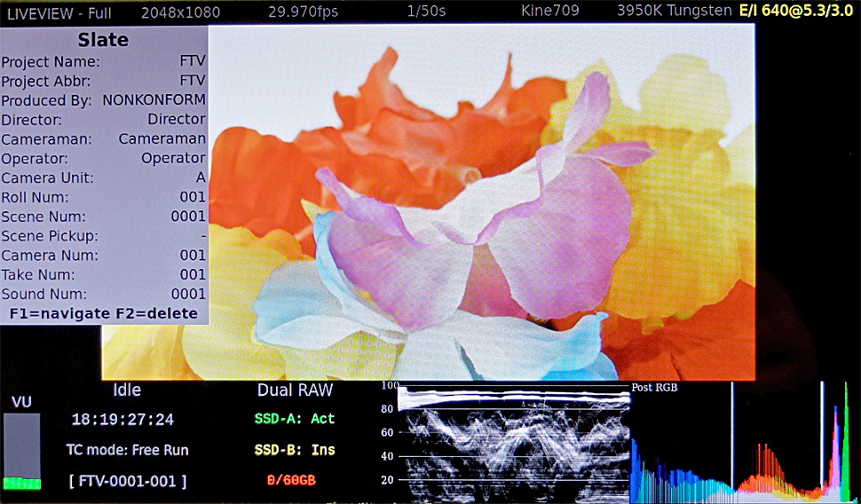This screenshot has width=861, height=504.
Task: Click the [ FTV-0001-001 ] clip name label
Action: coord(127,481)
